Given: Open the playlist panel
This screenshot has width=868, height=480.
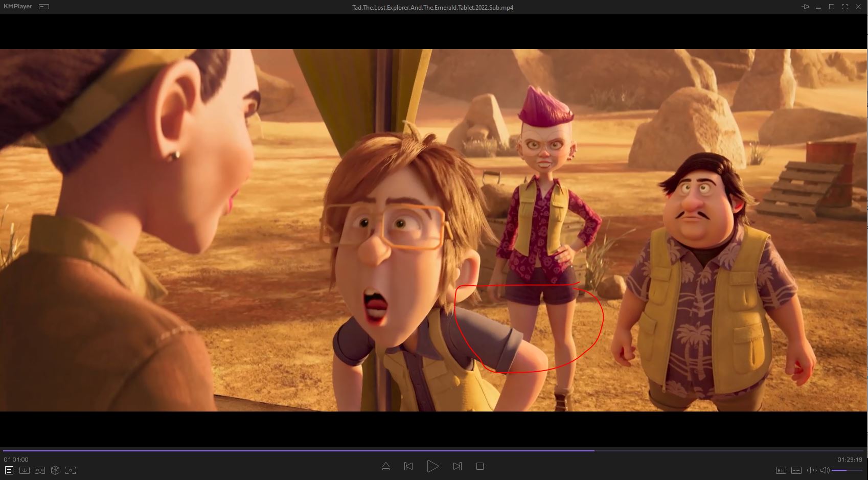Looking at the screenshot, I should click(x=9, y=470).
